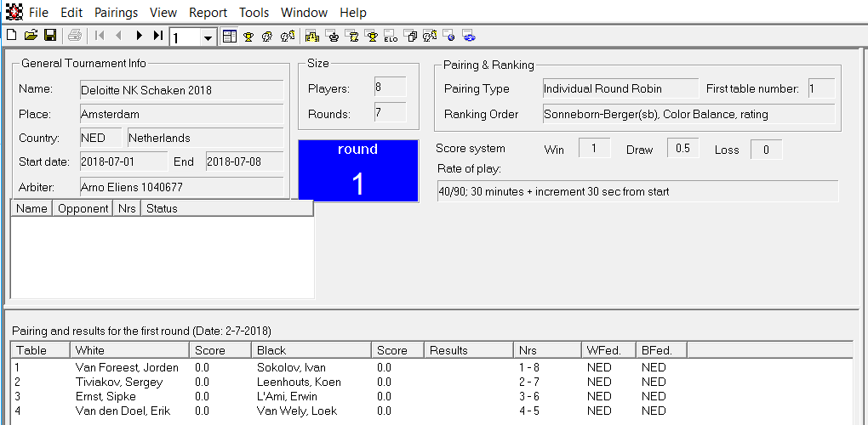This screenshot has width=868, height=425.
Task: Click the tournament info table icon
Action: [x=229, y=36]
